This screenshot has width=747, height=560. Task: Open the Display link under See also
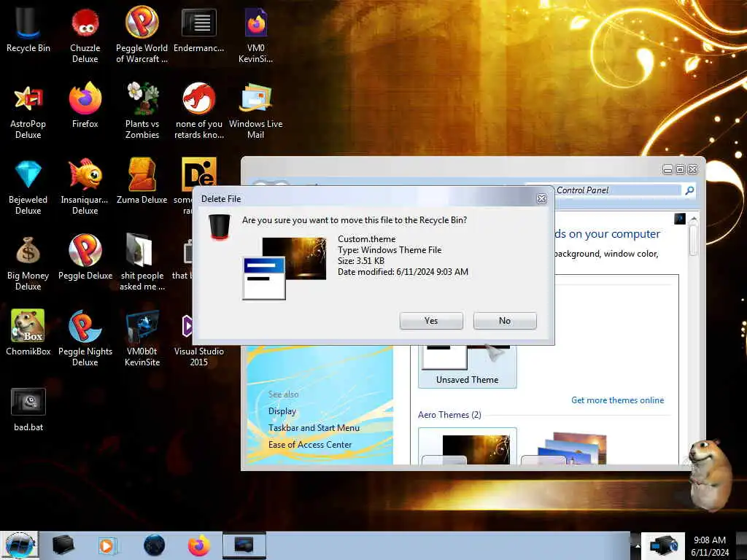[282, 411]
